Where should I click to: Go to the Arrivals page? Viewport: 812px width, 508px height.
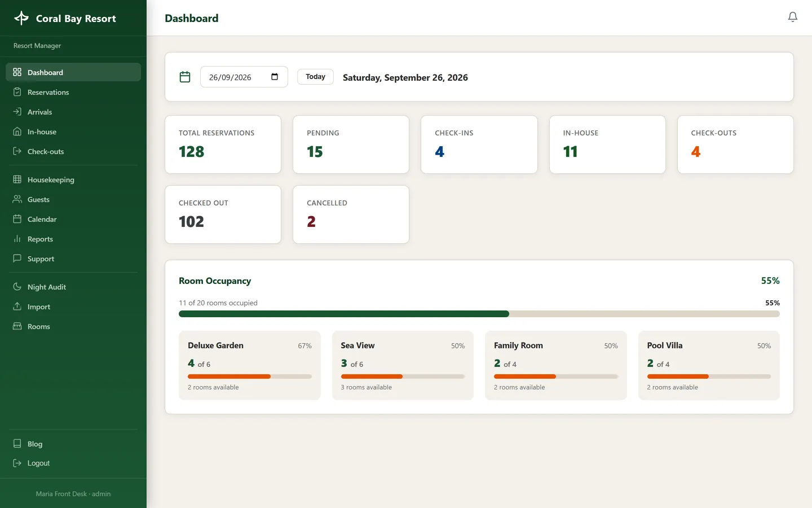coord(73,112)
